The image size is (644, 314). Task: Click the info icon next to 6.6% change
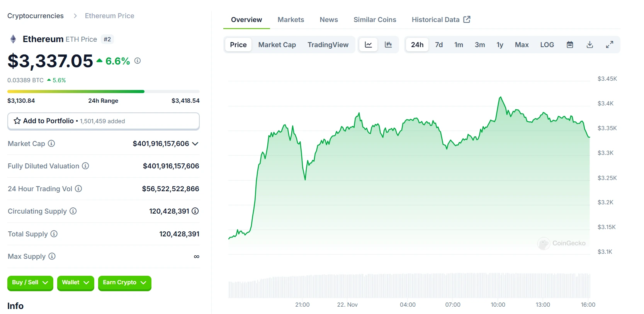(138, 61)
